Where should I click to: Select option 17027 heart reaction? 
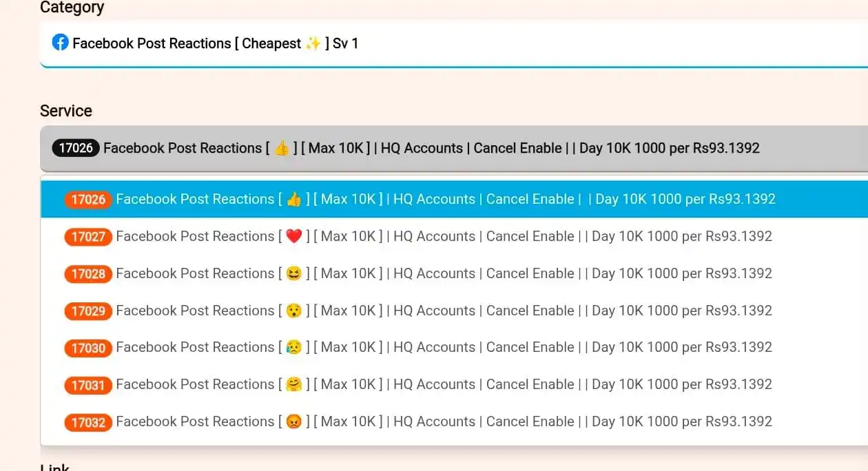click(454, 236)
